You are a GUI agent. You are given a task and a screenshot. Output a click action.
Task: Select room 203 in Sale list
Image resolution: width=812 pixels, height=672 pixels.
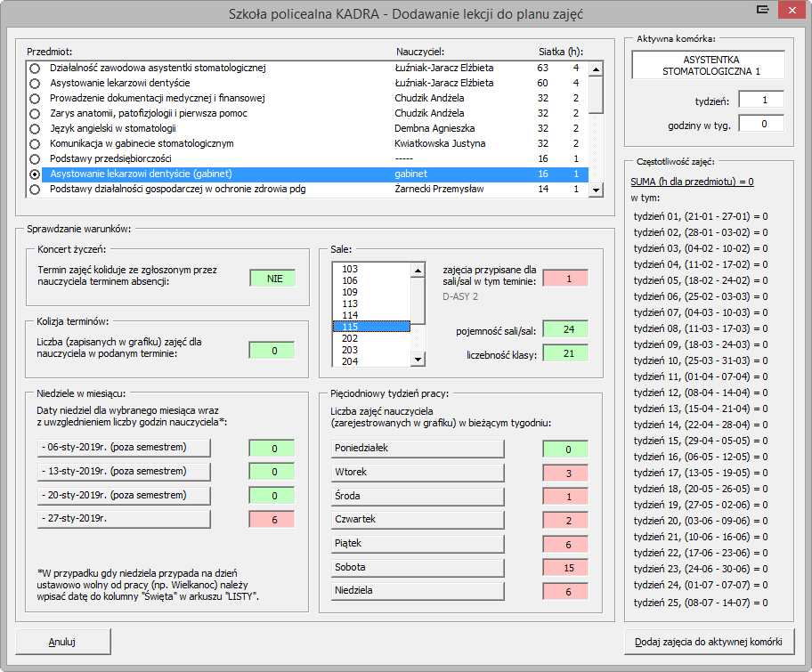pyautogui.click(x=369, y=350)
